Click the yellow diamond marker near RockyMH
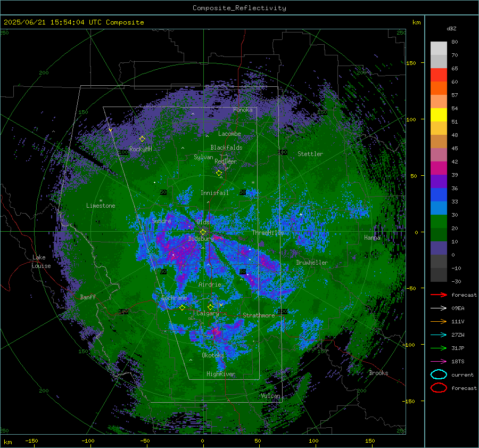This screenshot has width=479, height=448. pyautogui.click(x=142, y=139)
